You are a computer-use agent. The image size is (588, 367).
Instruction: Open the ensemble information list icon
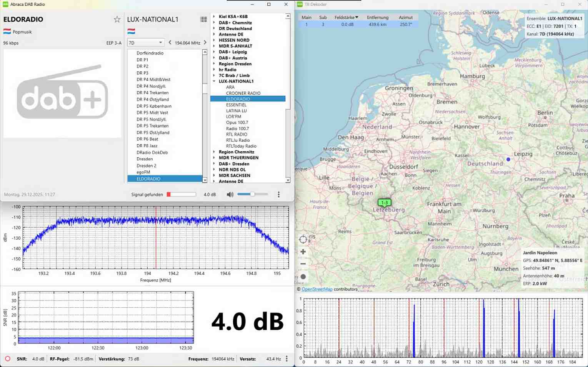[203, 19]
